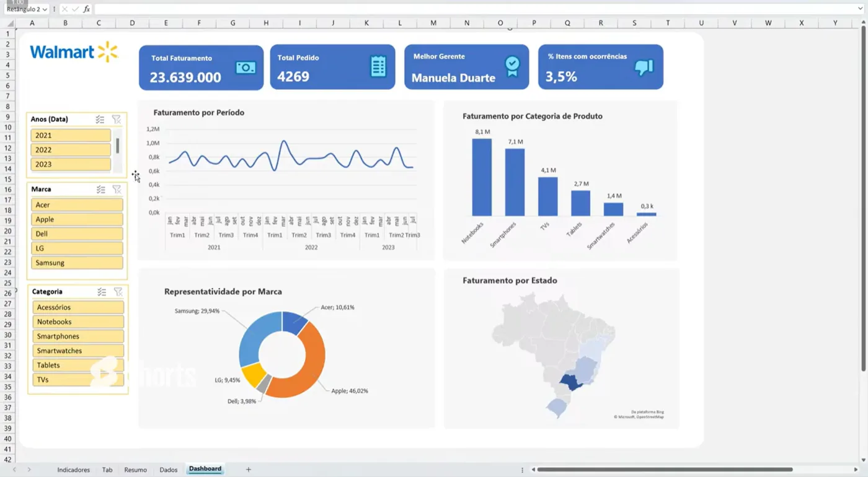The height and width of the screenshot is (477, 868).
Task: Select the Manuela Duarte manager name
Action: pos(453,78)
